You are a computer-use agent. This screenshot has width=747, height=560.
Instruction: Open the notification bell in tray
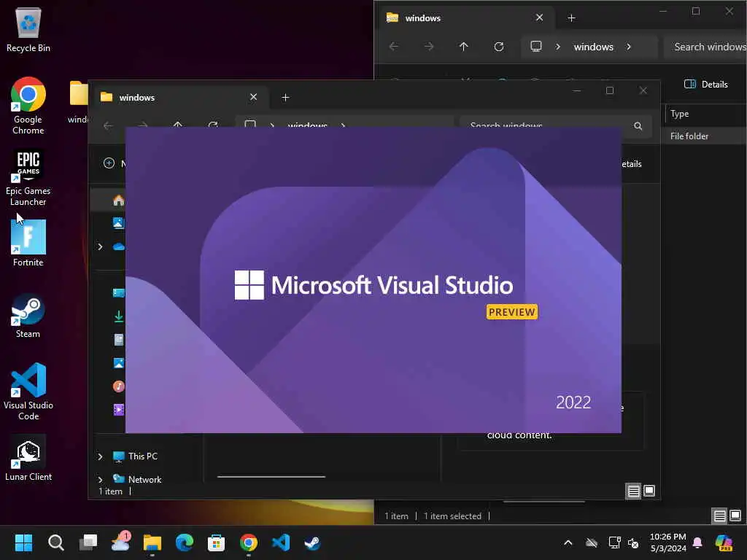pyautogui.click(x=697, y=542)
